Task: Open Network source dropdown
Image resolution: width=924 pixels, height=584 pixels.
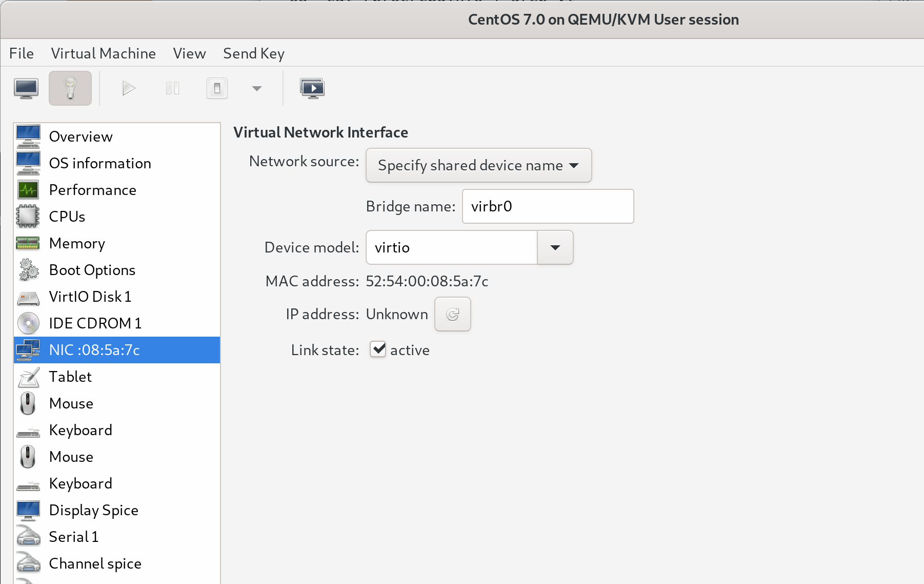Action: click(478, 165)
